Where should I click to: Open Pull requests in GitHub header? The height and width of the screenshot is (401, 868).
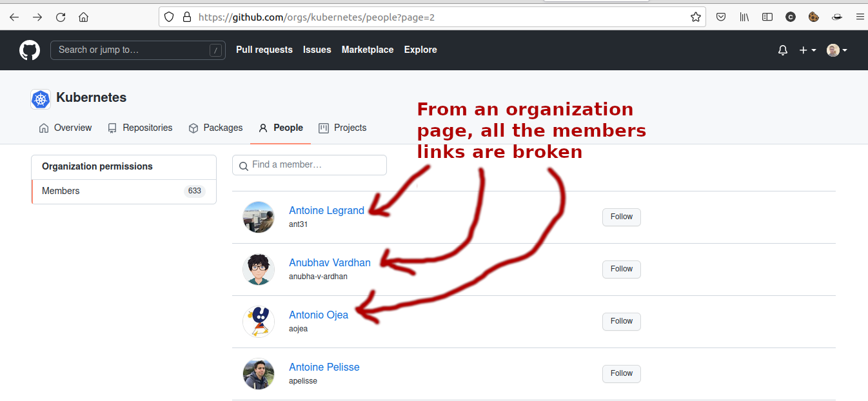264,50
